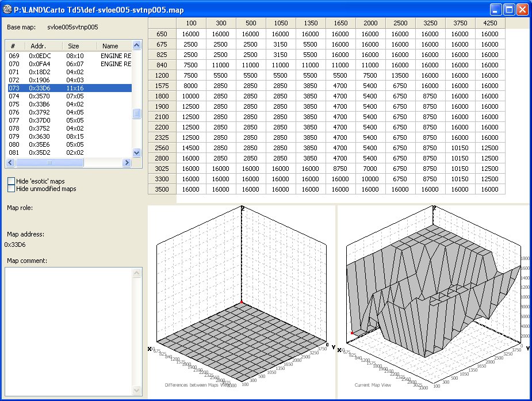Enable Hide 'esotic' maps checkbox
Viewport: 532px width, 401px height.
click(x=12, y=181)
